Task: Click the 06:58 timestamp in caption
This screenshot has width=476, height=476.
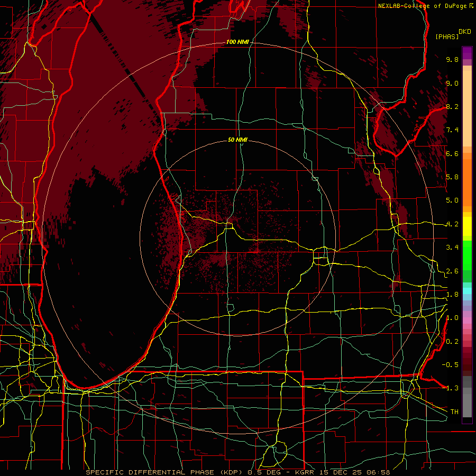Action: click(378, 472)
